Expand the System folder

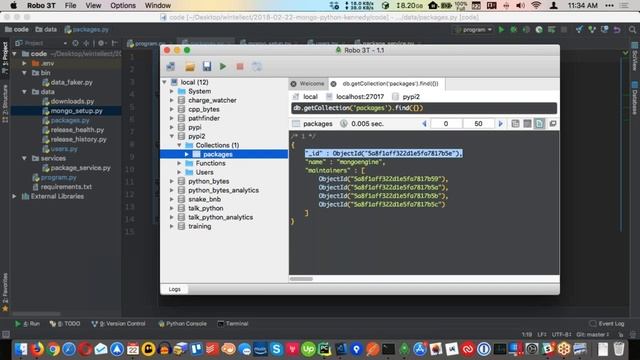(172, 91)
